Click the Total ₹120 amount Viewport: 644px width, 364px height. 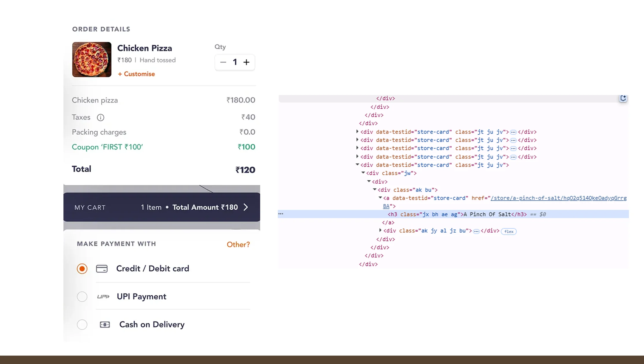(x=245, y=170)
